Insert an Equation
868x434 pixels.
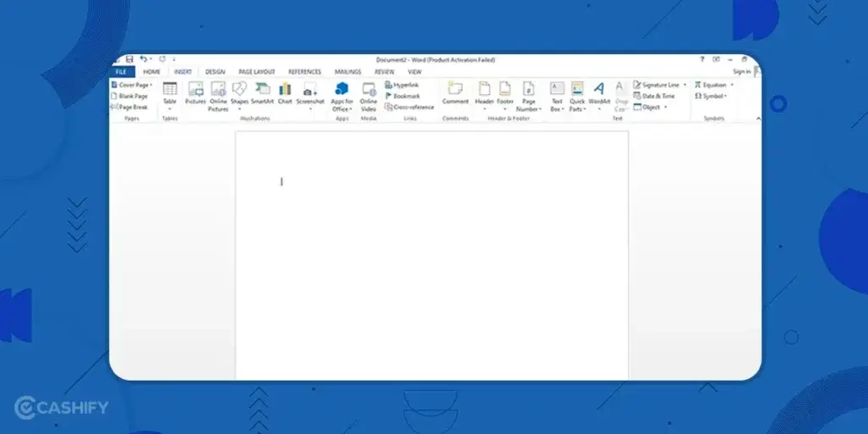[x=710, y=86]
